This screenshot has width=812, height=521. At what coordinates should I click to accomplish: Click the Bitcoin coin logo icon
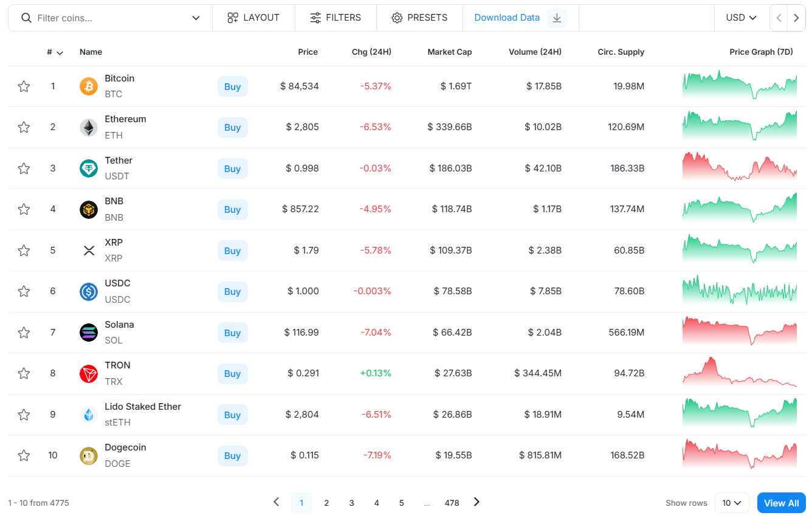(x=89, y=86)
